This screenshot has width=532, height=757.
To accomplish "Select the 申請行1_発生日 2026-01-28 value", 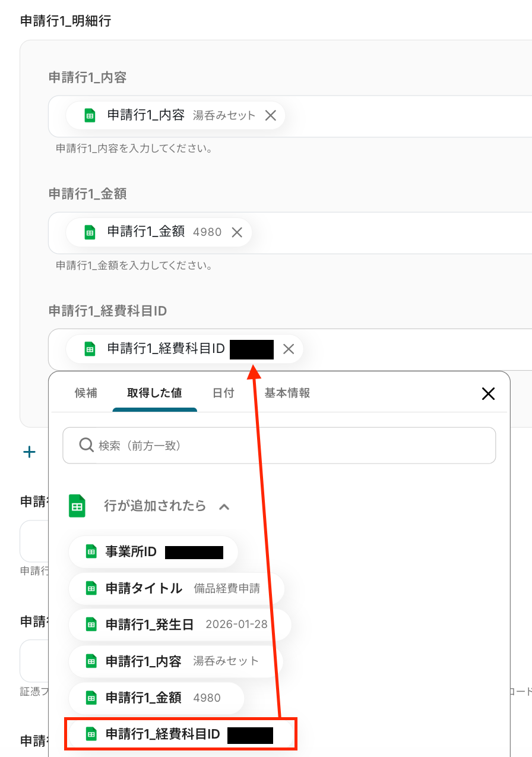I will pos(180,624).
